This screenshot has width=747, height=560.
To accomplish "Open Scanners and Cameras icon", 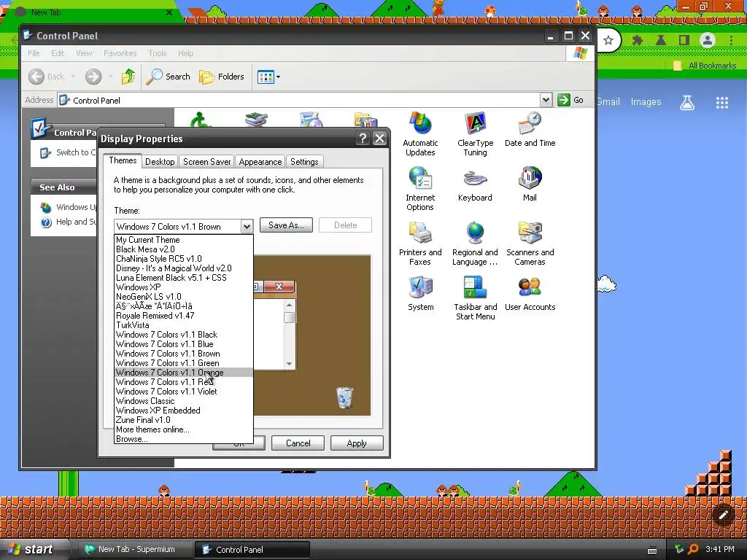I will pos(530,244).
